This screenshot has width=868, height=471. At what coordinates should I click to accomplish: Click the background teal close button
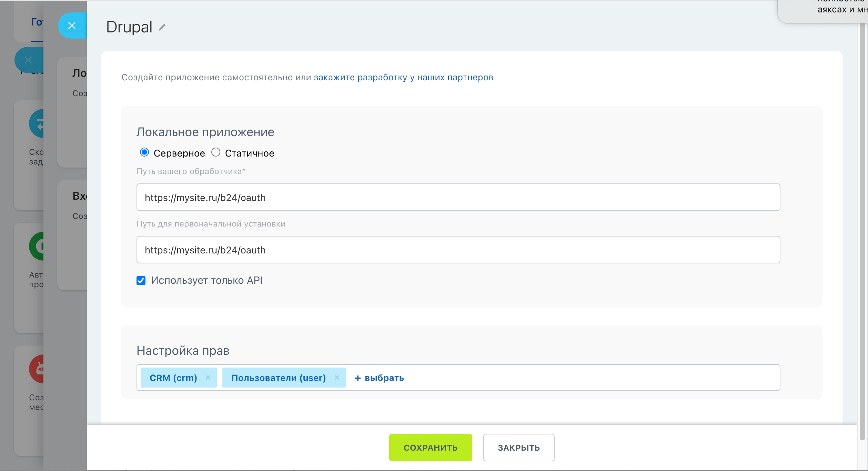coord(29,60)
